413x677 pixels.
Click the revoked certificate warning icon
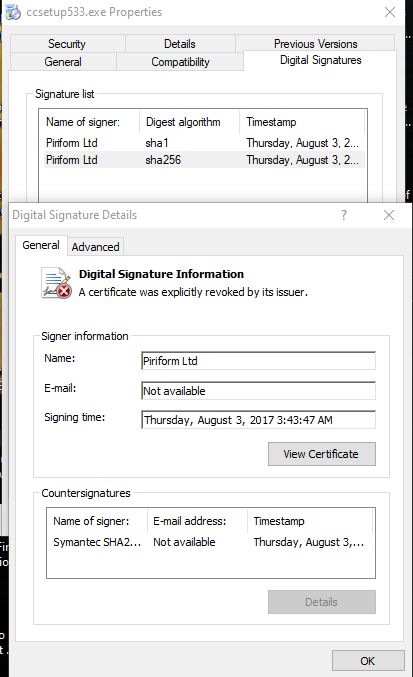[56, 283]
